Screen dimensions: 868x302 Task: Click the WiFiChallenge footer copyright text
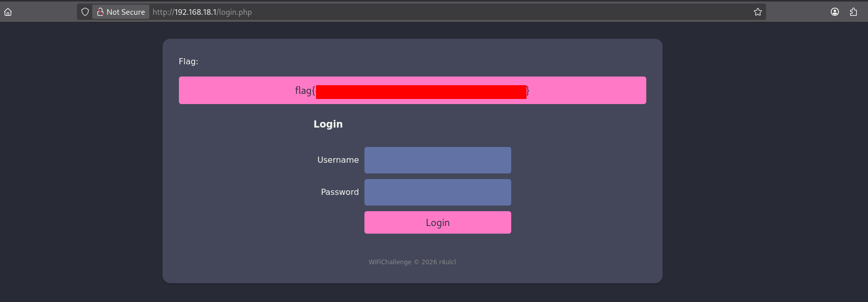412,262
